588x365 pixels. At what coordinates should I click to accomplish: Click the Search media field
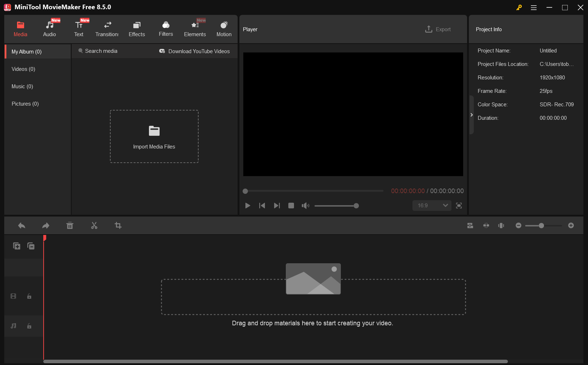click(x=101, y=51)
